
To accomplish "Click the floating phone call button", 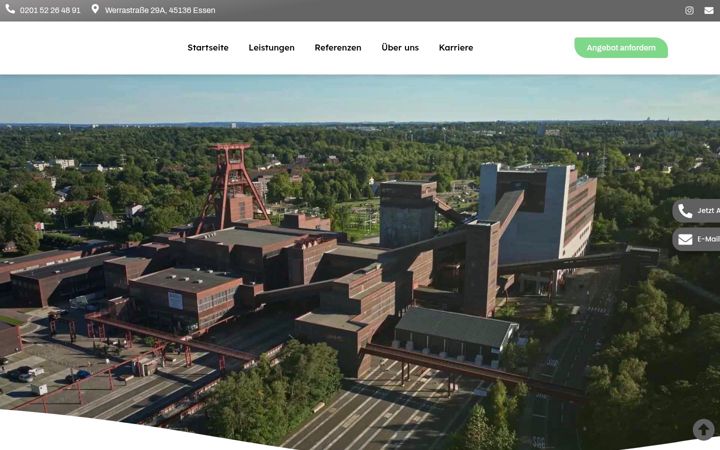I will pos(696,211).
